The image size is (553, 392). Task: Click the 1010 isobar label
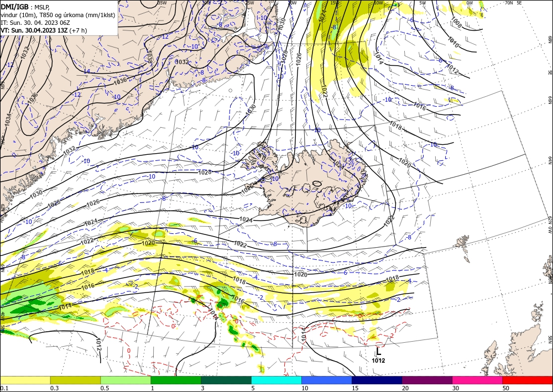[453, 43]
